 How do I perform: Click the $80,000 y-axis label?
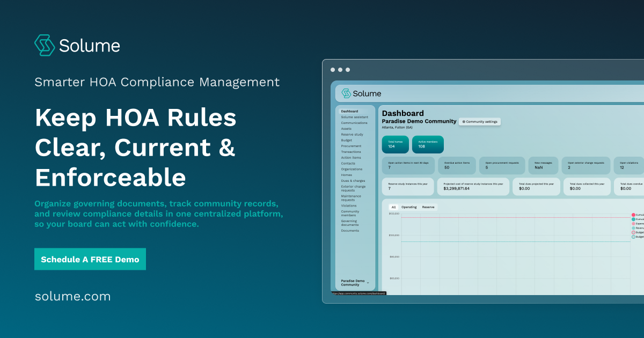click(x=394, y=256)
